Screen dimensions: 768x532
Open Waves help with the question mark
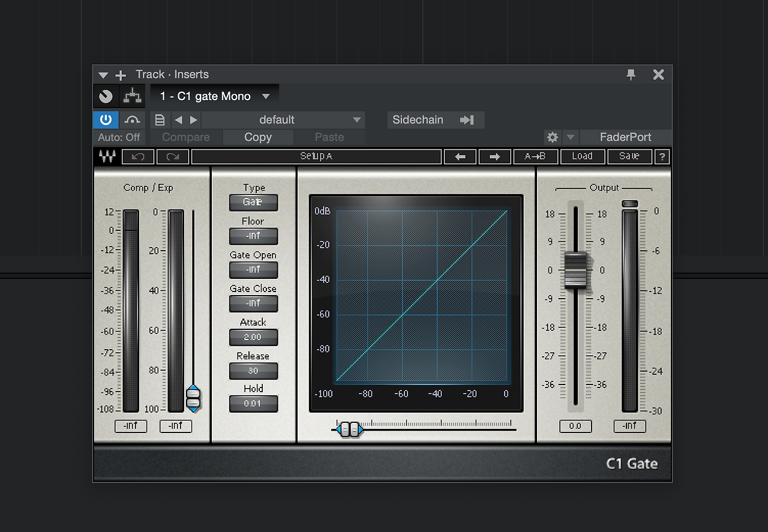662,157
